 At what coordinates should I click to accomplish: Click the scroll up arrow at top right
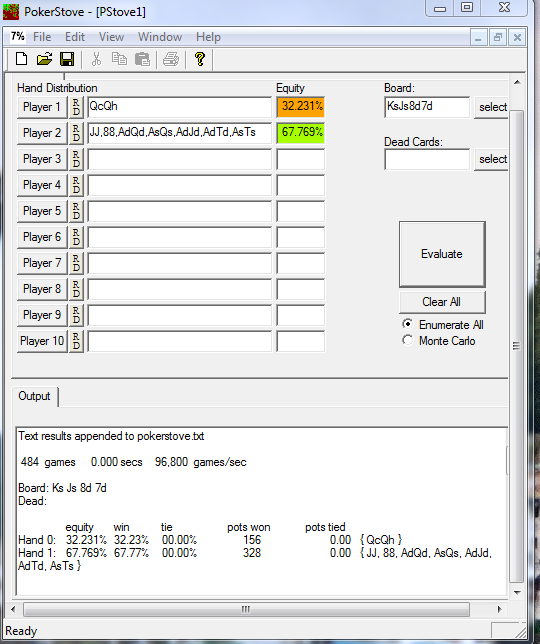[x=517, y=82]
